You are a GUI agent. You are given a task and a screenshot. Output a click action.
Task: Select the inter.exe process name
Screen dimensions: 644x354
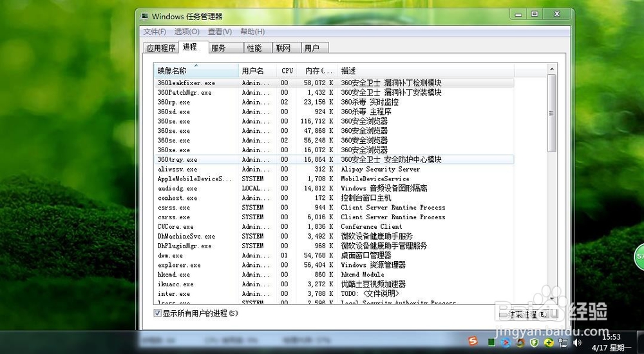(174, 294)
